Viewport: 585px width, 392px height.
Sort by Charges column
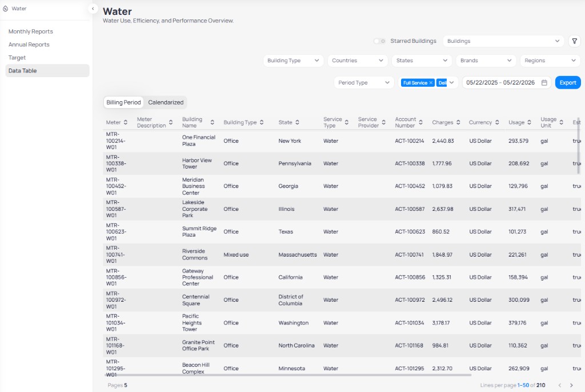tap(458, 122)
